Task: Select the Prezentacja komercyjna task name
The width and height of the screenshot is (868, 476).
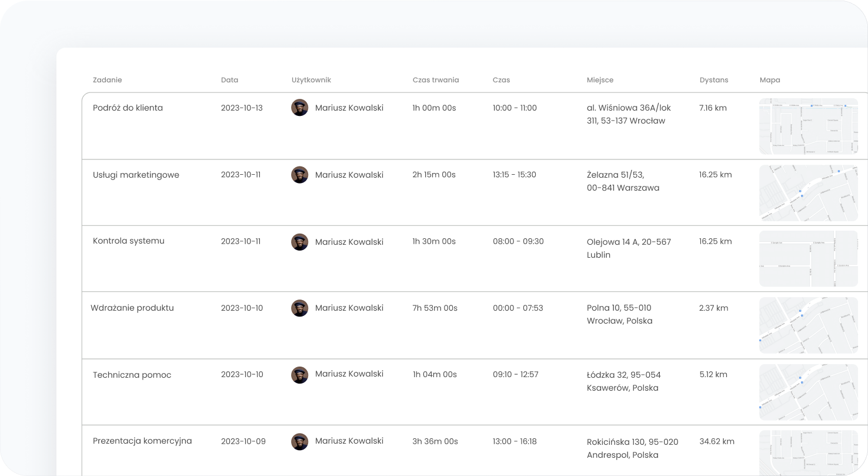Action: (x=142, y=441)
